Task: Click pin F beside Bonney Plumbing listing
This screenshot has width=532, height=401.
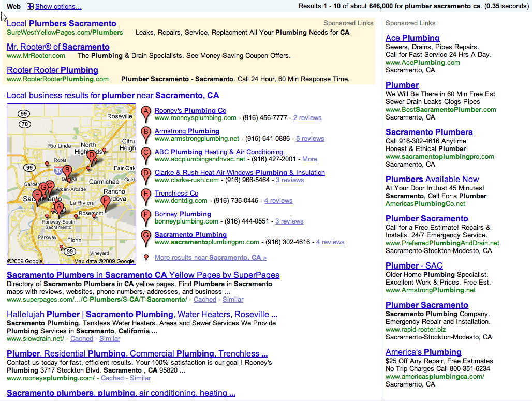Action: pos(146,217)
